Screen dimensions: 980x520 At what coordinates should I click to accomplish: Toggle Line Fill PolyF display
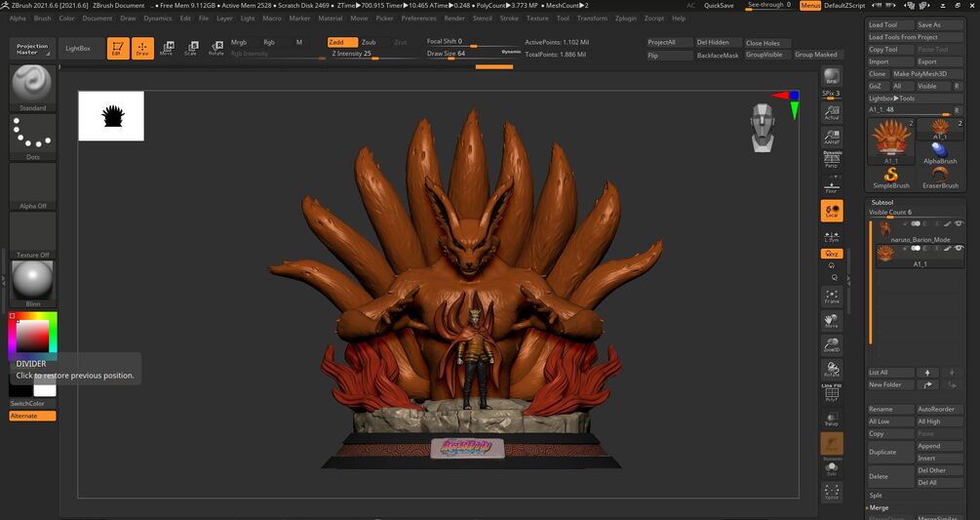pos(831,392)
